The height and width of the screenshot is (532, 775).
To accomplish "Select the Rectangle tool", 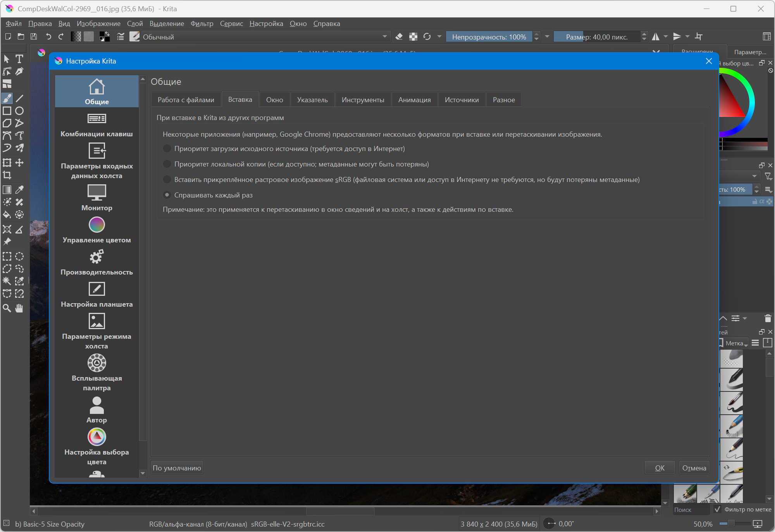I will [7, 111].
